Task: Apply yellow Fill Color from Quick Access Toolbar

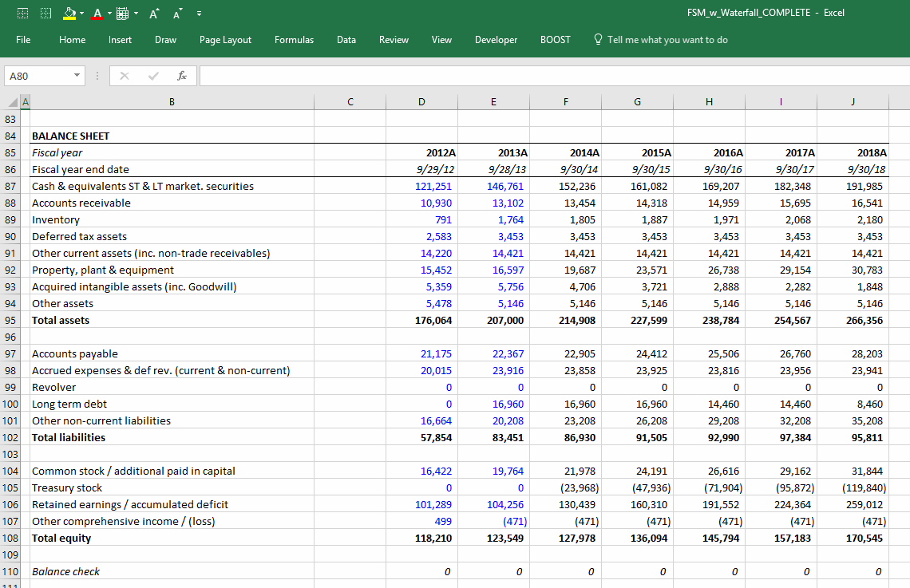Action: [69, 14]
